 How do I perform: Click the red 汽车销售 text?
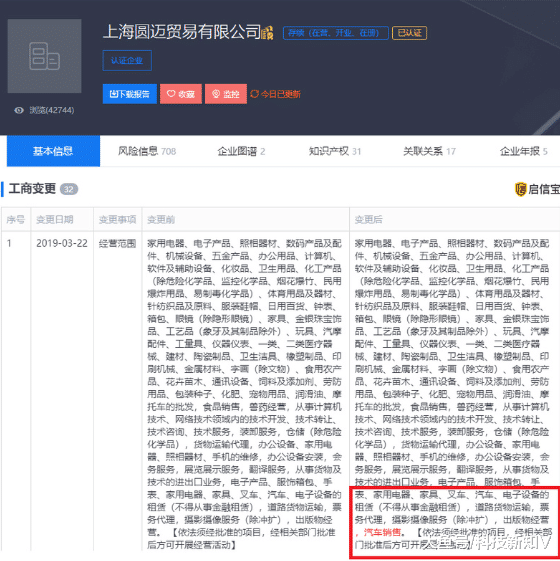pos(382,532)
